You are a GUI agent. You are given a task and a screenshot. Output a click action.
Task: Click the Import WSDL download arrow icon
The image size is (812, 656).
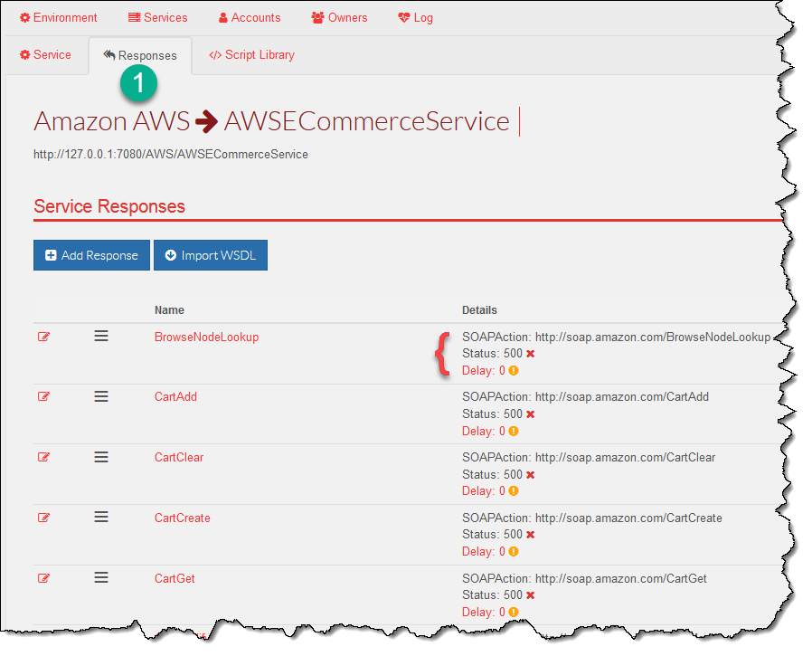click(x=170, y=255)
